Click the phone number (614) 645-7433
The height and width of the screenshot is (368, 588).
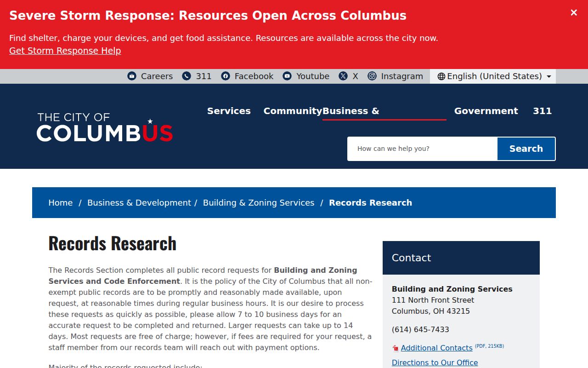click(x=420, y=329)
